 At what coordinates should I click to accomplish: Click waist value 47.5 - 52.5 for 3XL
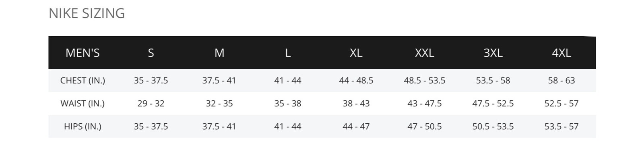(x=493, y=104)
